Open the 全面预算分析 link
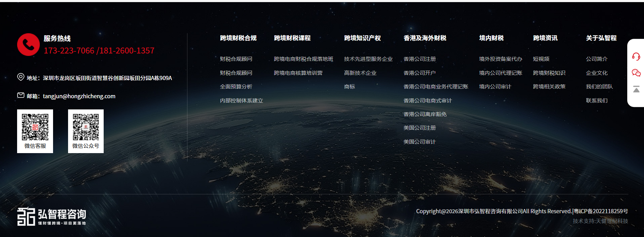This screenshot has width=644, height=237. coord(236,87)
